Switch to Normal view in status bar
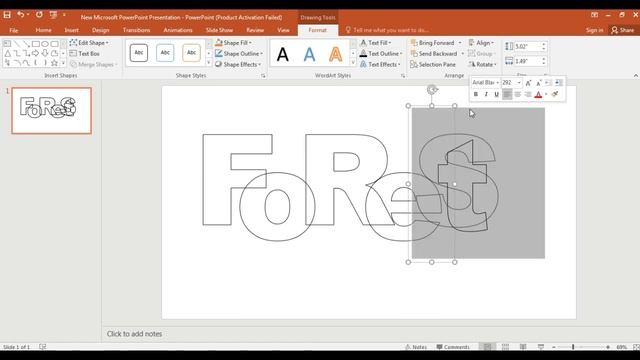 [487, 347]
